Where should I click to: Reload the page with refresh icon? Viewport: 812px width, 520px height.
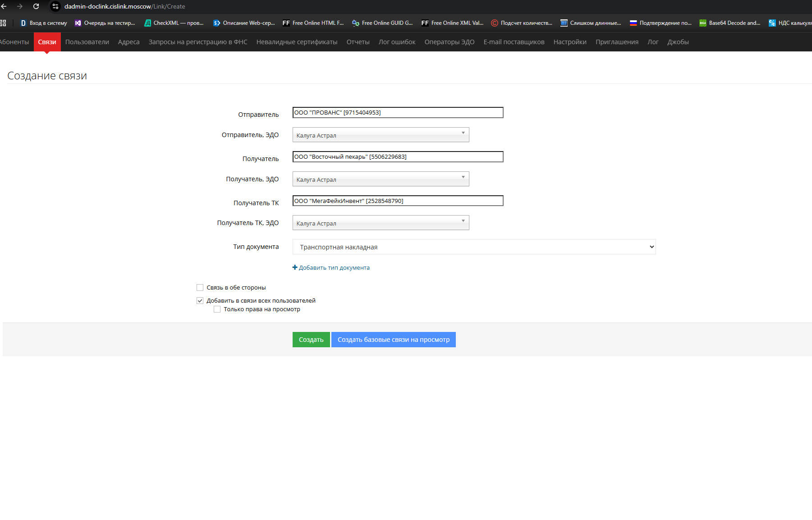point(36,6)
